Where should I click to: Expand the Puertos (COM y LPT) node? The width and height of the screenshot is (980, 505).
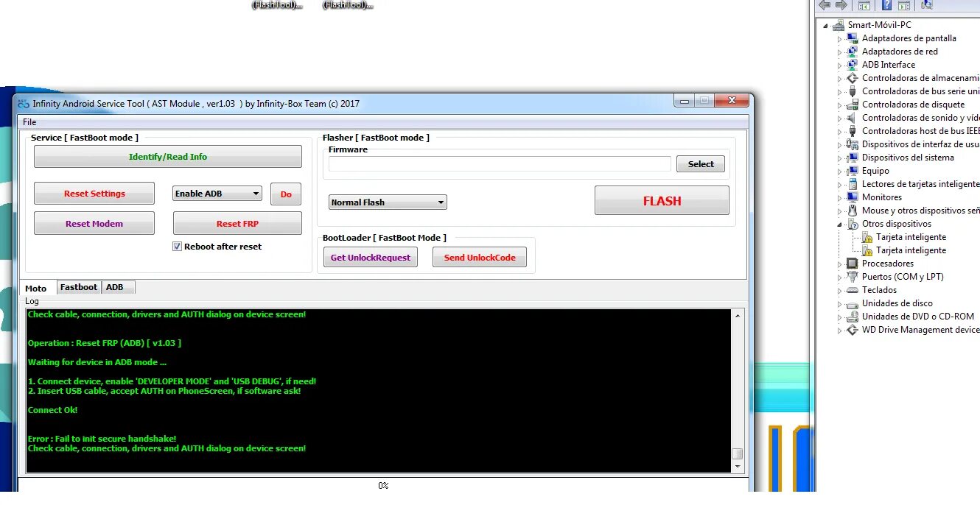(x=839, y=277)
